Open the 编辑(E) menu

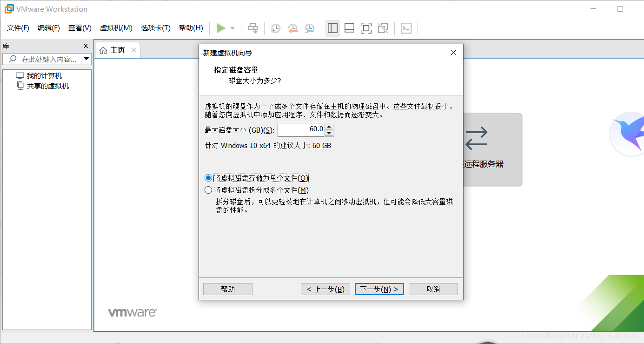click(49, 28)
